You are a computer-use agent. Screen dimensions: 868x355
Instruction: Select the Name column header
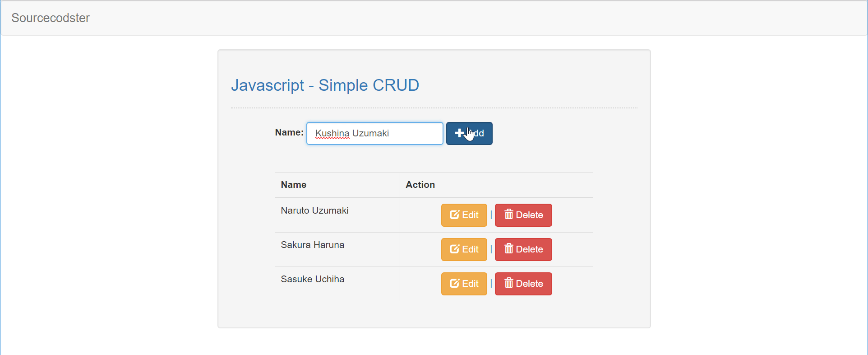tap(293, 185)
